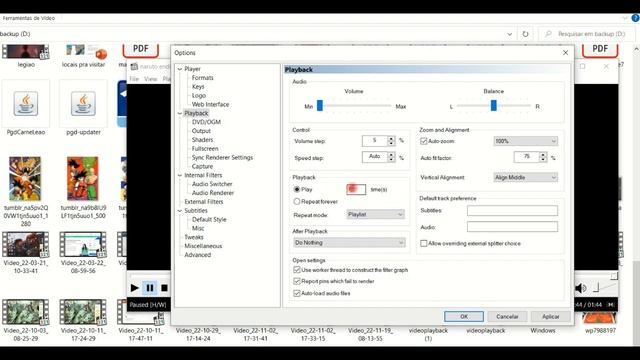The height and width of the screenshot is (360, 640).
Task: Collapse the Playback tree node
Action: 180,113
